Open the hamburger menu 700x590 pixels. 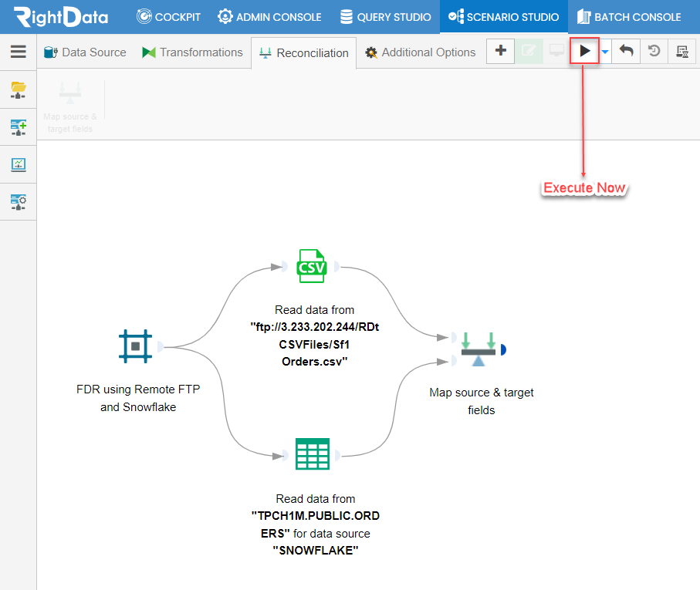[x=19, y=51]
